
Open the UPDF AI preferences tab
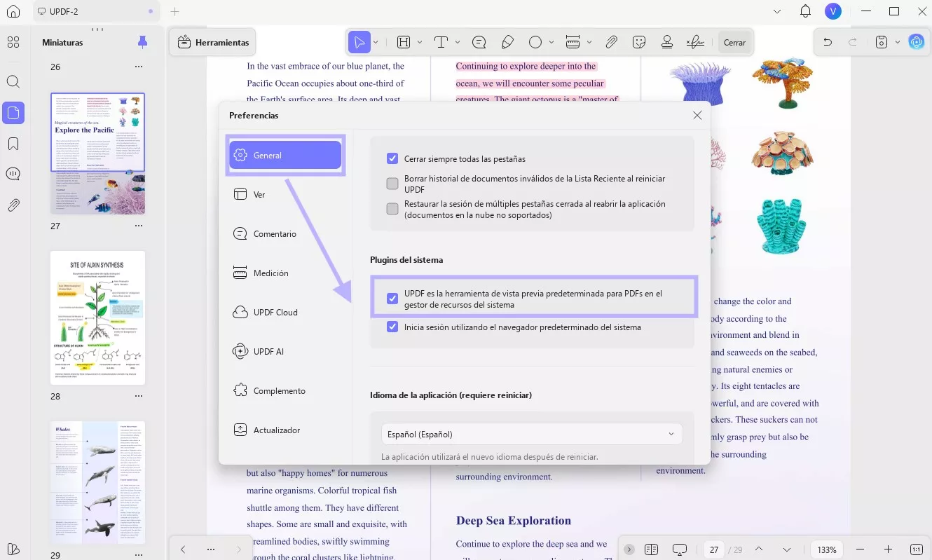pos(285,351)
